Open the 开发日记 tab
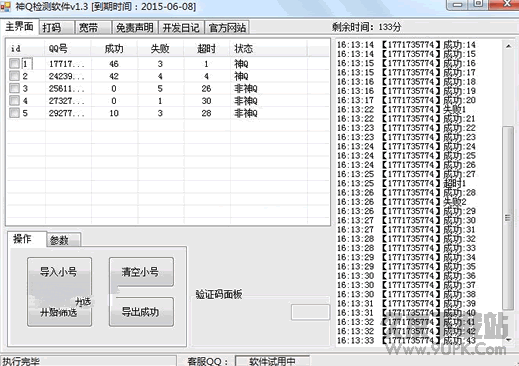This screenshot has height=366, width=519. point(181,28)
